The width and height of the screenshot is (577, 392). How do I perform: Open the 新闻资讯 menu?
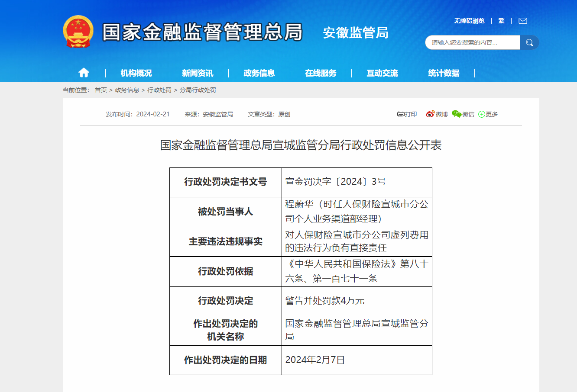click(x=198, y=73)
